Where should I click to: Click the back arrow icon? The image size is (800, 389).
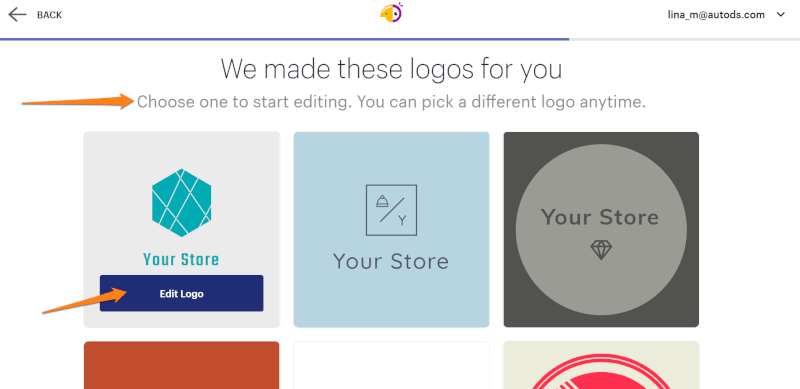pos(17,14)
